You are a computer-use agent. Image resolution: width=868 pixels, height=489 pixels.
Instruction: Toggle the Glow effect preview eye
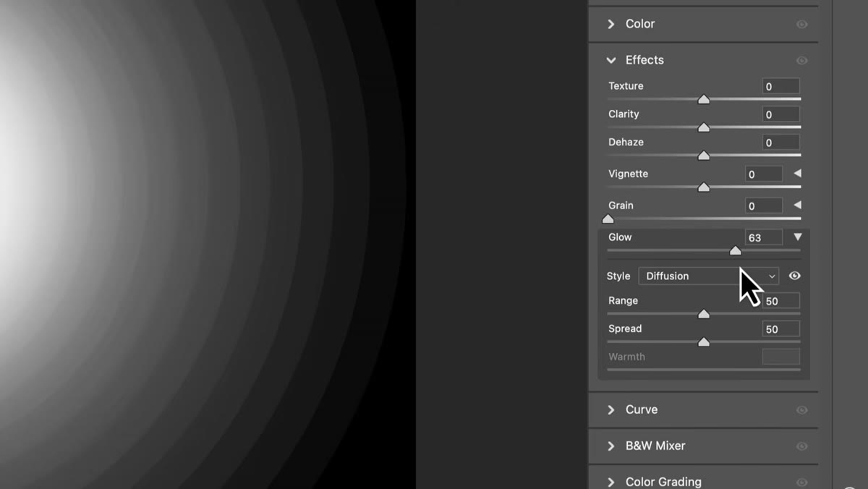click(794, 276)
